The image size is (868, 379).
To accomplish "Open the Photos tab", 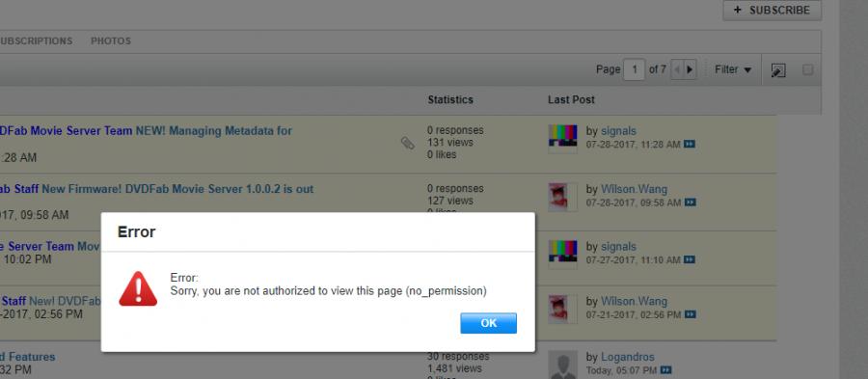I will tap(111, 41).
